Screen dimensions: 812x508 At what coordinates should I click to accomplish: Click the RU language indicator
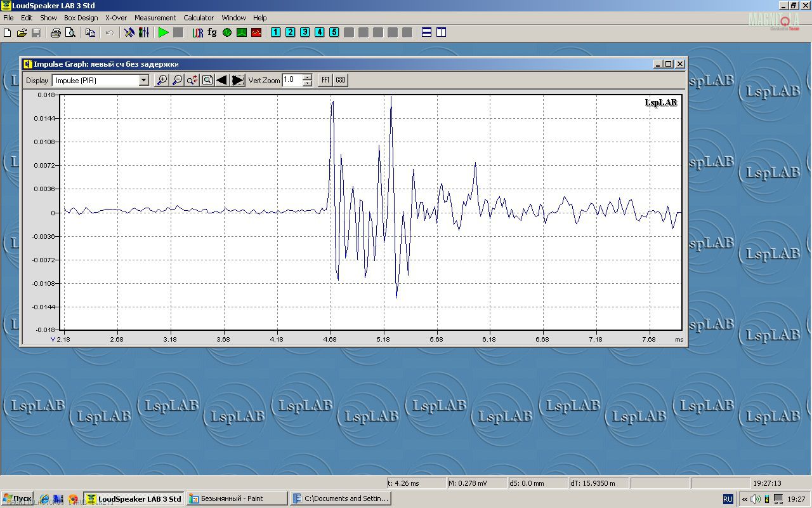(728, 499)
